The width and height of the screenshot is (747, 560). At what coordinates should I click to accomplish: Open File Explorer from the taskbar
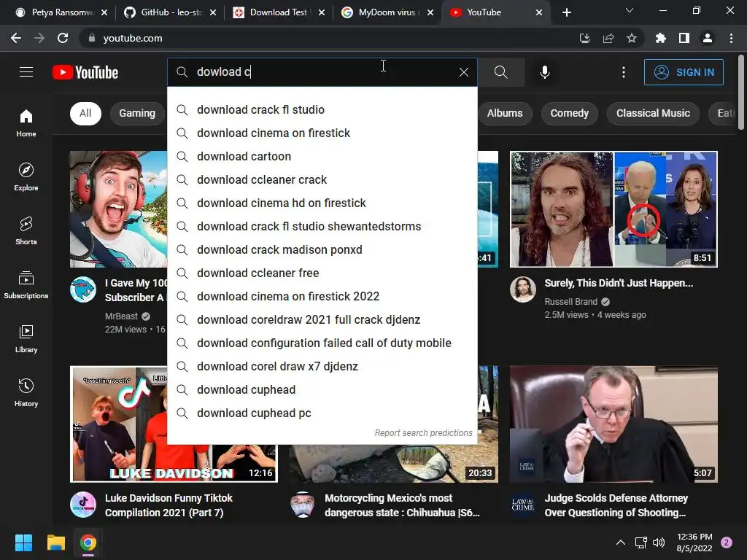click(55, 542)
